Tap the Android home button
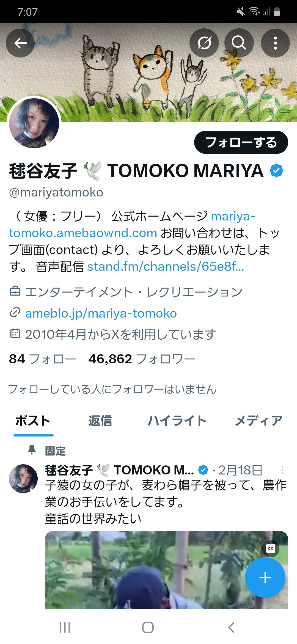This screenshot has width=297, height=644. [148, 627]
